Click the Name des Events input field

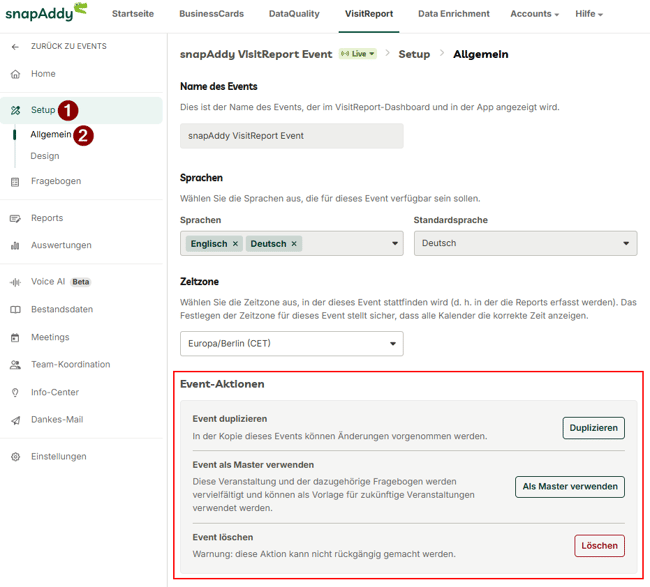point(291,136)
